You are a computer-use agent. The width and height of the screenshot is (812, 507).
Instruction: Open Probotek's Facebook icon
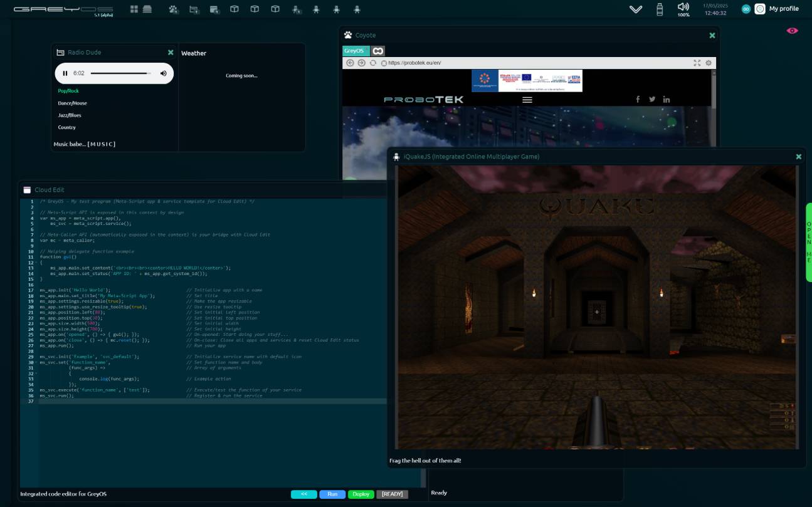638,100
